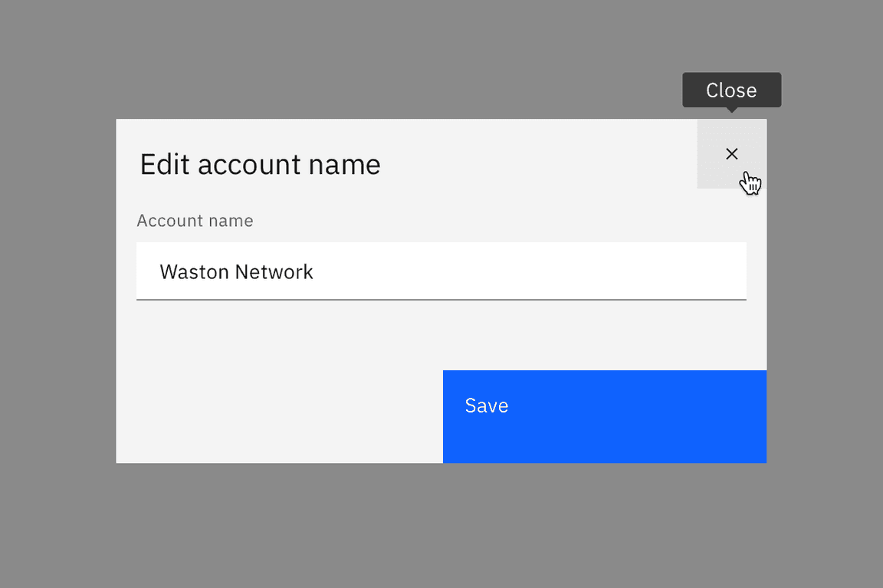The width and height of the screenshot is (883, 588).
Task: Click the close icon under the Close tooltip
Action: 731,154
